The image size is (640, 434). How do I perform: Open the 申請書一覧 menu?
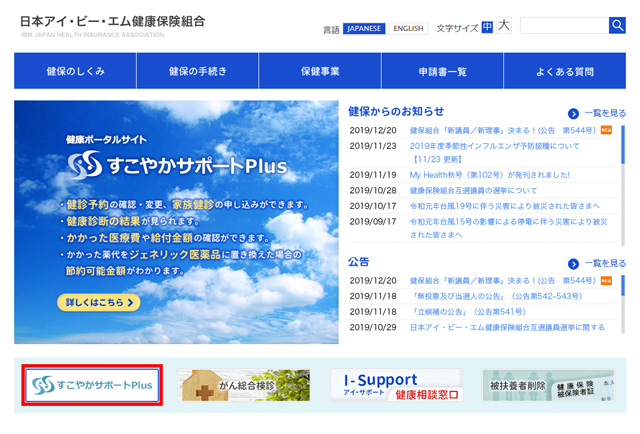tap(442, 71)
